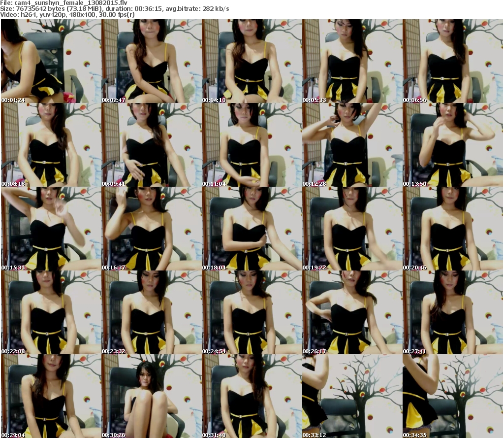Open the frame stamped 00:13:50
Viewport: 504px width, 438px height.
pyautogui.click(x=453, y=145)
